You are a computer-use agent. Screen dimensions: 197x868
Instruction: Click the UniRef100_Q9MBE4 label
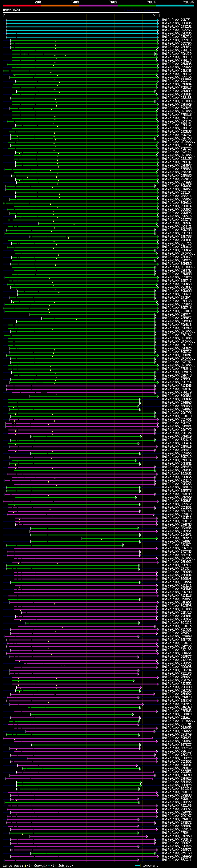coord(177,206)
